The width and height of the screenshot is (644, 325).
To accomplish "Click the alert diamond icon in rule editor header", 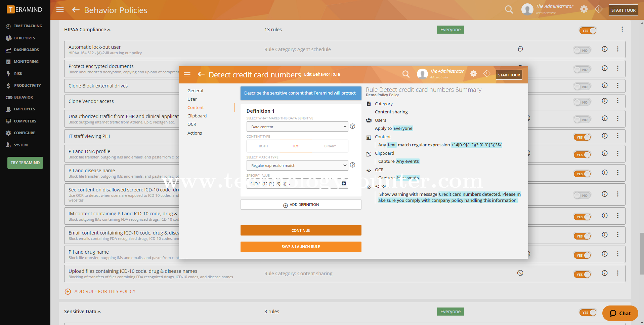I will [486, 74].
